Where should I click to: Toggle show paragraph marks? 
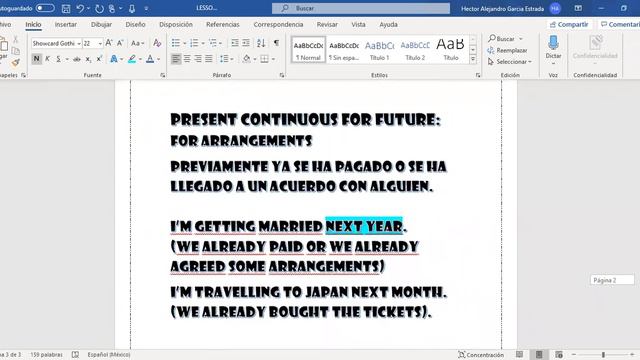click(276, 43)
